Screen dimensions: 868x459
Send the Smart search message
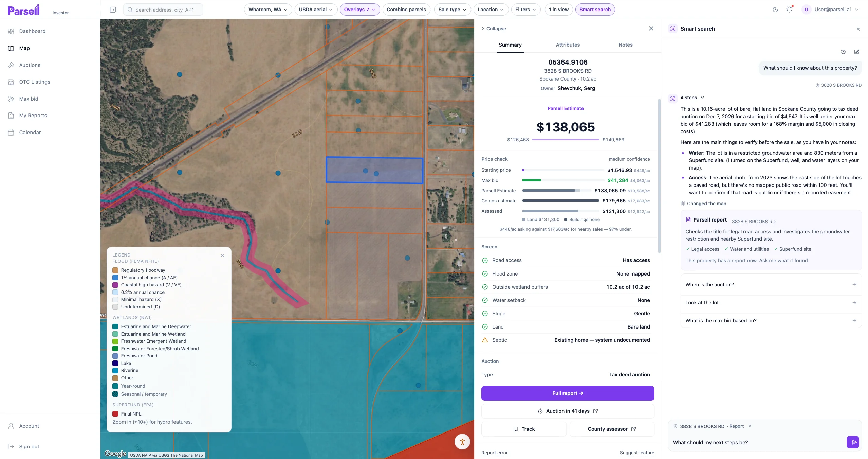pyautogui.click(x=853, y=442)
